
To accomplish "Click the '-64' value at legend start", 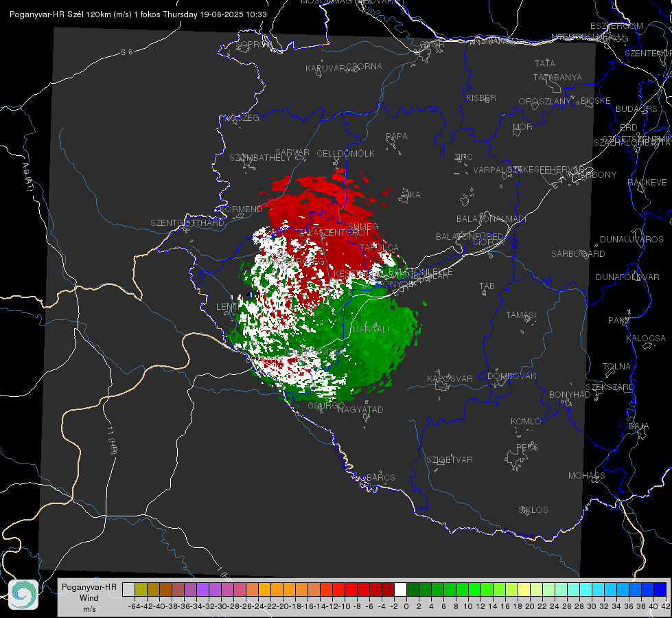I will pyautogui.click(x=134, y=606).
